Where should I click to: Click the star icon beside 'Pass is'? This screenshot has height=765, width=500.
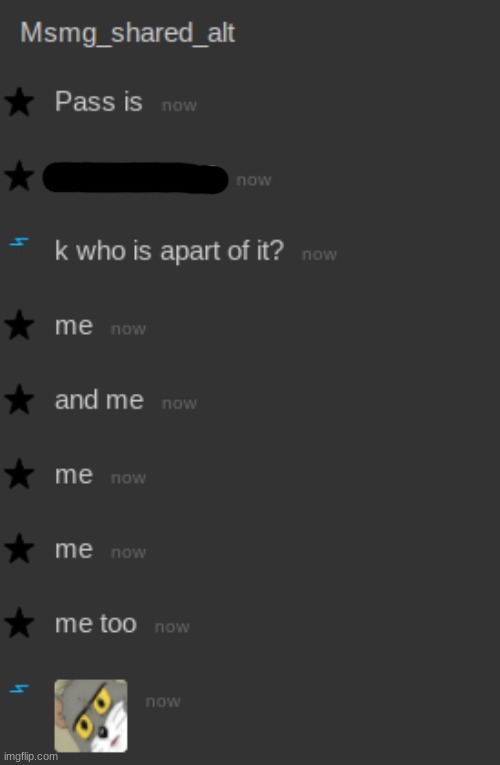tap(19, 102)
